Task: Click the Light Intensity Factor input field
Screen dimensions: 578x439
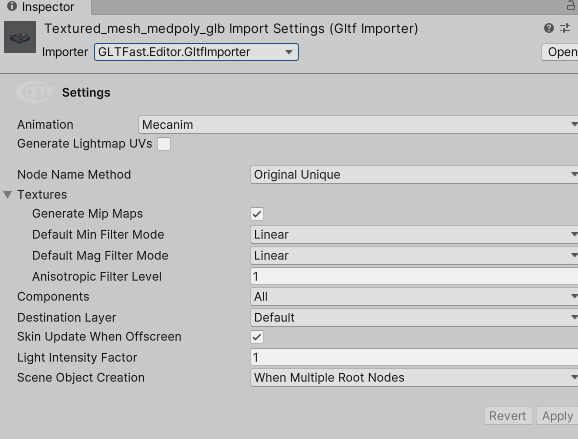Action: pos(414,357)
